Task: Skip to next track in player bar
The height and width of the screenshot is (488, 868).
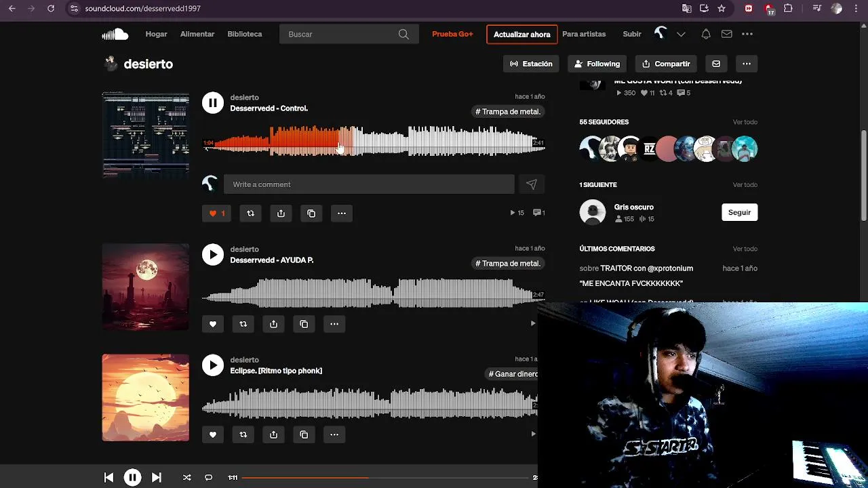Action: 157,478
